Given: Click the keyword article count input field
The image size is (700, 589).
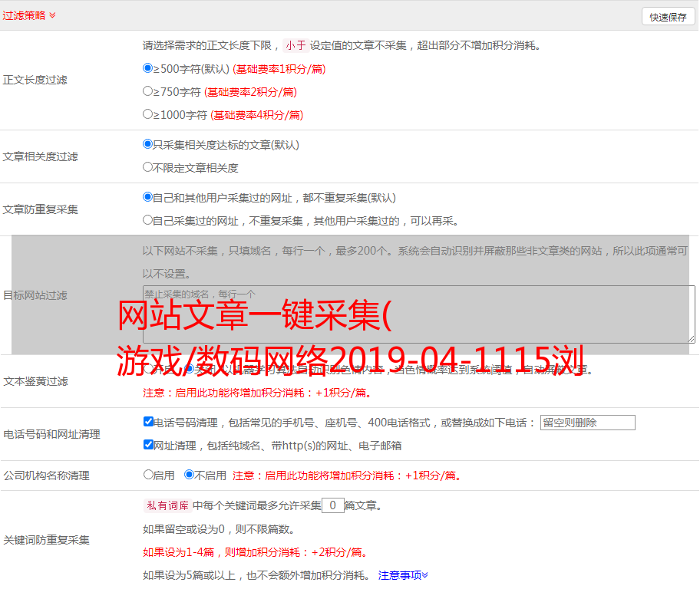Looking at the screenshot, I should point(332,505).
